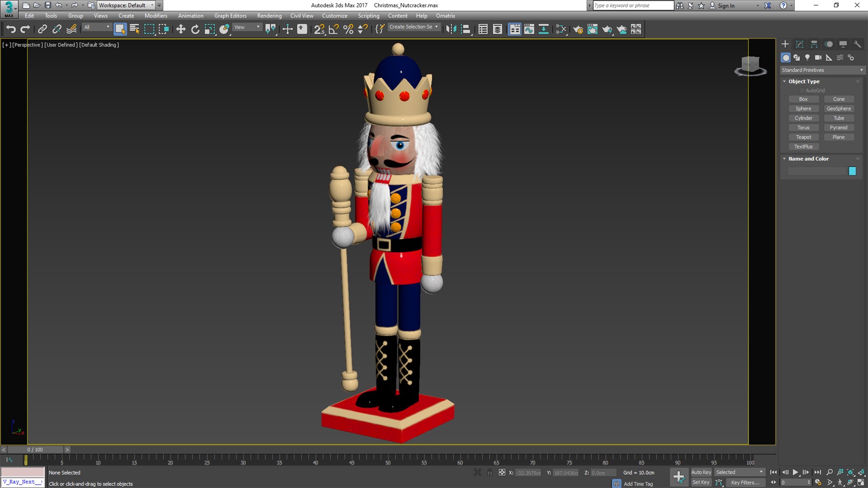Open the Scripting menu
The width and height of the screenshot is (868, 488).
click(x=368, y=16)
